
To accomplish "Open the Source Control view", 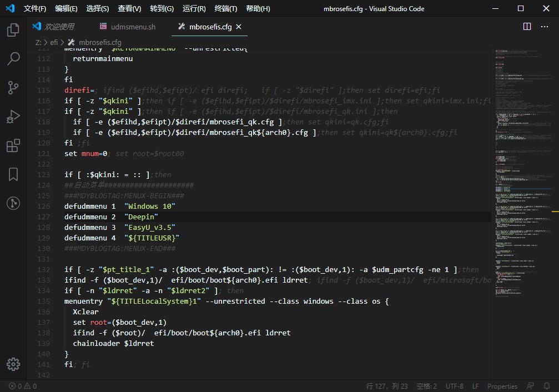I will point(13,87).
